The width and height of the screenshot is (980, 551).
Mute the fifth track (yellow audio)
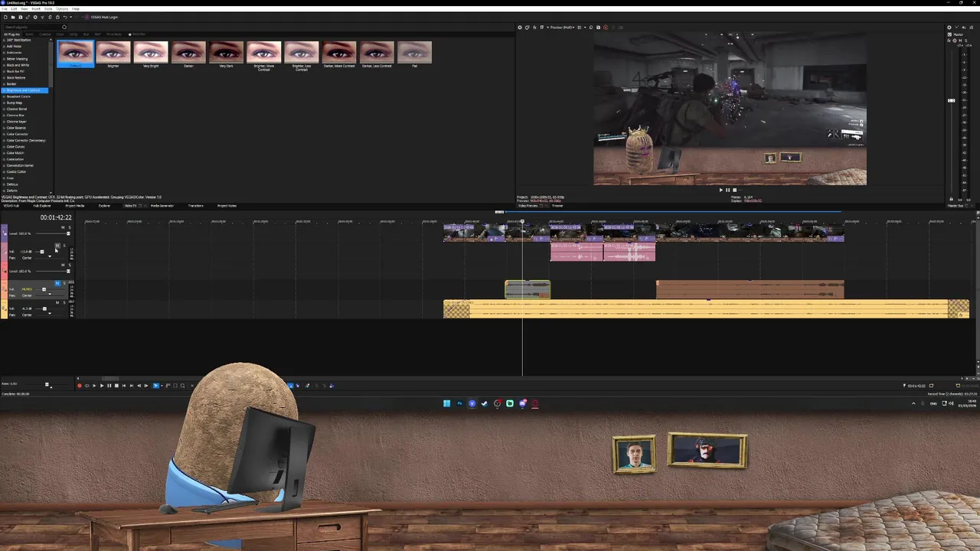(57, 302)
